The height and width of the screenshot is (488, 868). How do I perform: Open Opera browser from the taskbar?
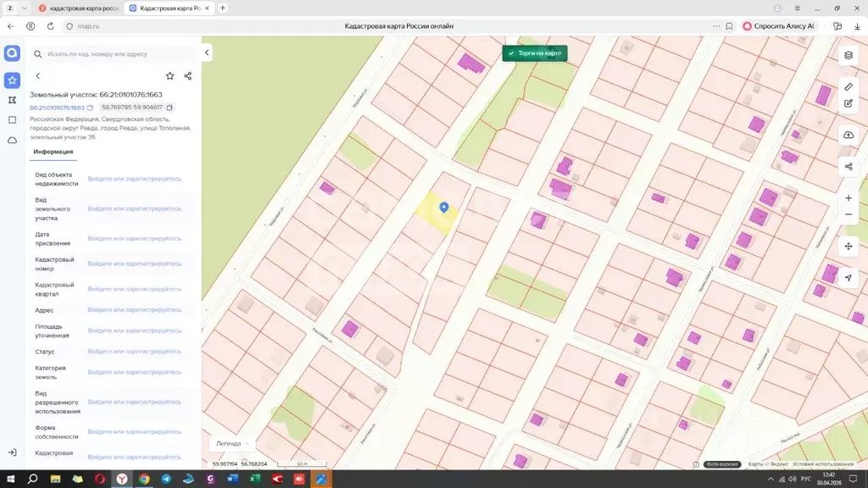coord(100,479)
